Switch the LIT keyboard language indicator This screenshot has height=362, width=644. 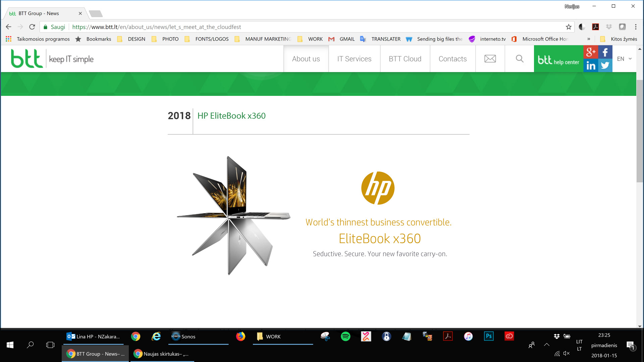[x=579, y=345]
